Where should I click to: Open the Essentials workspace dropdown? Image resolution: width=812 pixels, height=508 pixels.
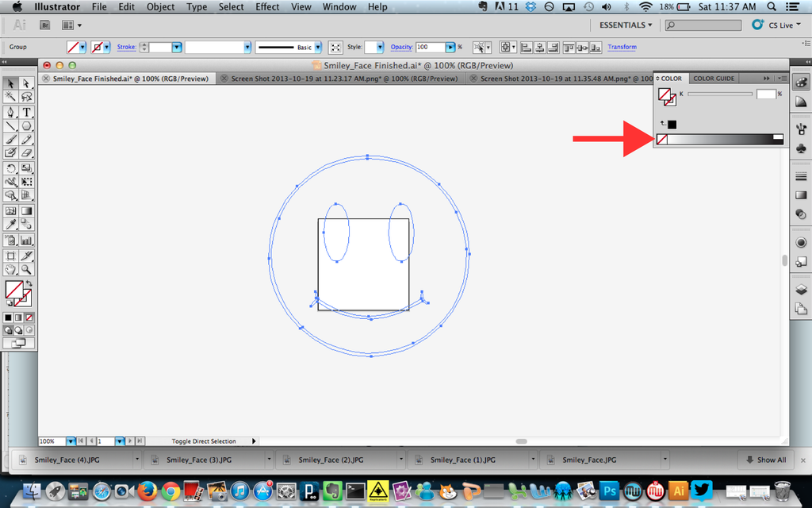tap(626, 25)
